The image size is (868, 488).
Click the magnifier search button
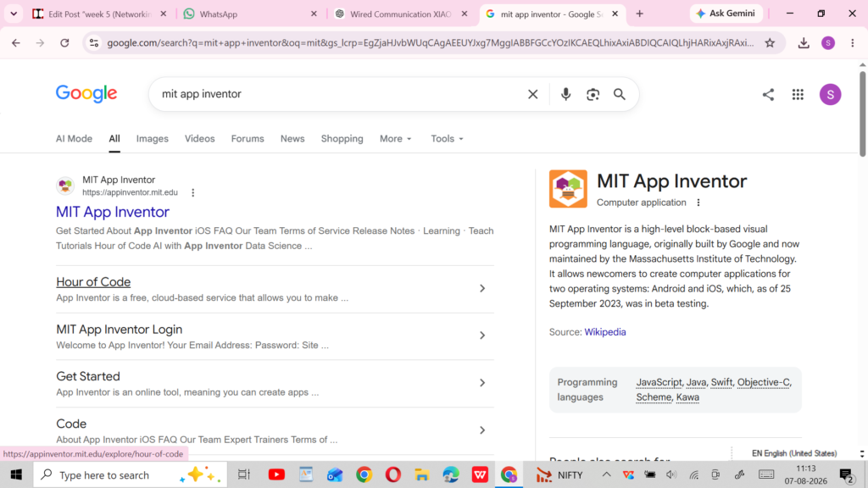[620, 94]
